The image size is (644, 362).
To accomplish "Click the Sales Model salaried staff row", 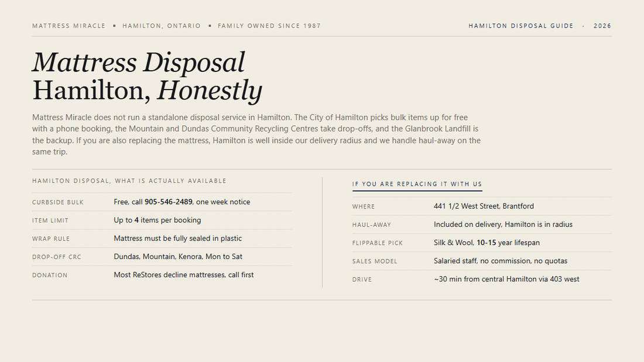I will (482, 261).
